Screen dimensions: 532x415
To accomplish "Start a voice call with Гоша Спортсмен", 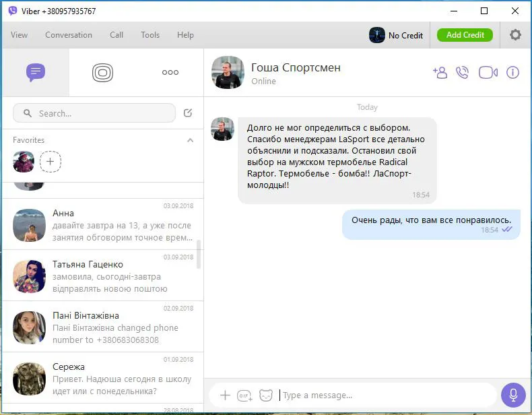I will tap(462, 72).
